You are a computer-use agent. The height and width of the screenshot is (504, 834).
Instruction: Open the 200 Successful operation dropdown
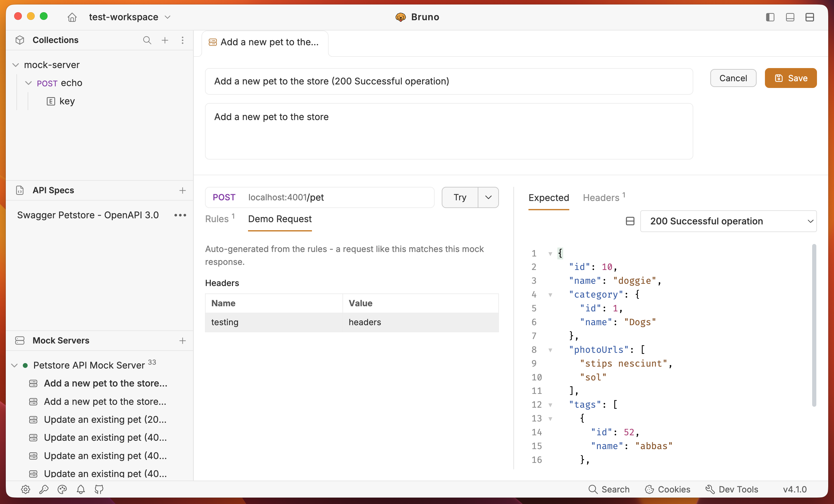(x=728, y=221)
